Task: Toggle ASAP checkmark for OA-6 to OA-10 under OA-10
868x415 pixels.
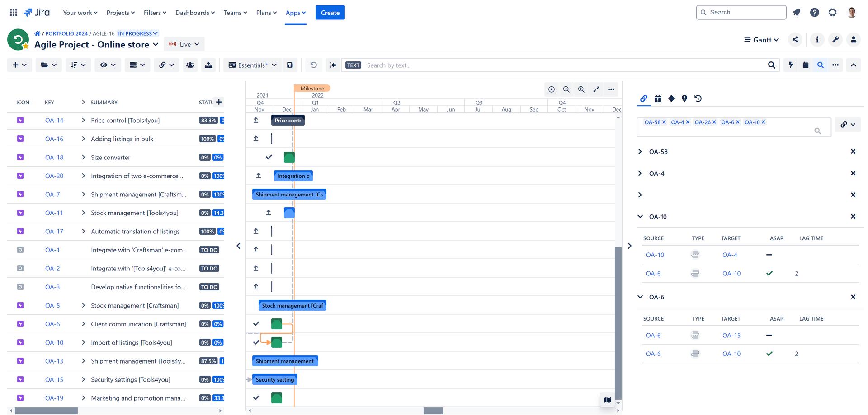Action: pos(769,273)
